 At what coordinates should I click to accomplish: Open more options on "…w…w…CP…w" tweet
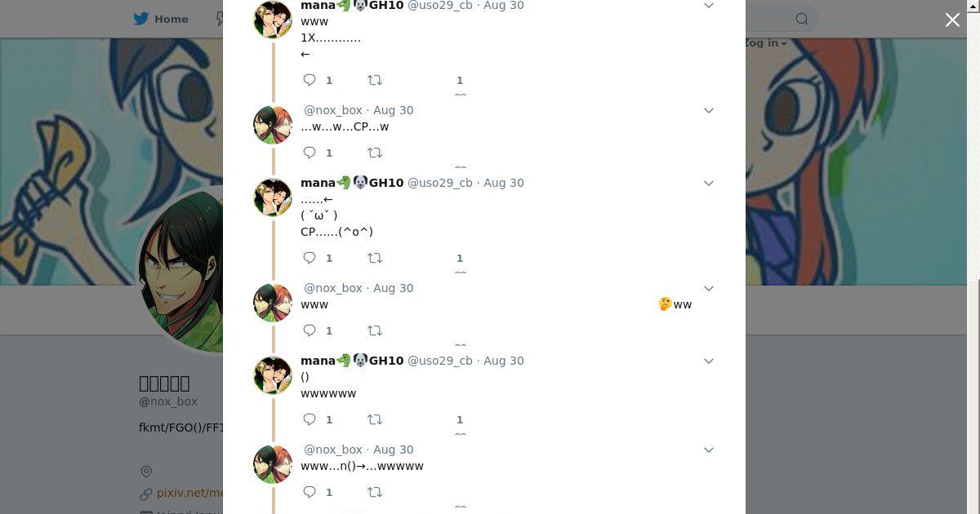tap(709, 110)
